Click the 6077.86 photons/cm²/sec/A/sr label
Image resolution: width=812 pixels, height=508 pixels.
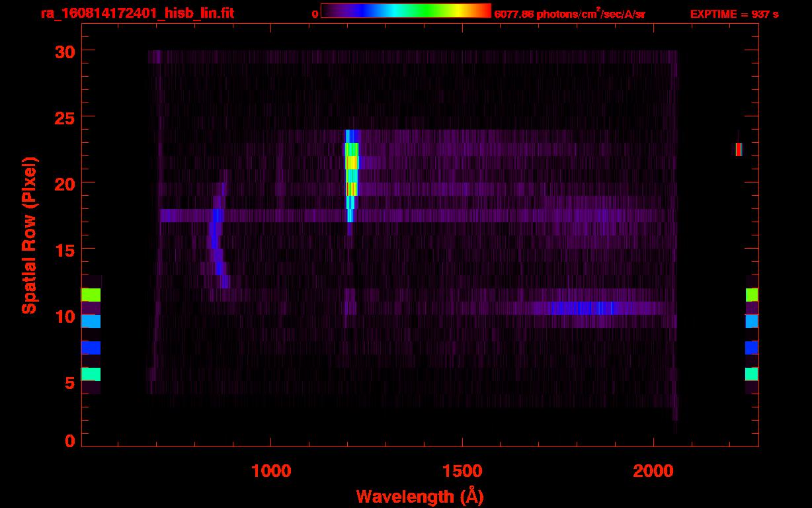point(569,14)
